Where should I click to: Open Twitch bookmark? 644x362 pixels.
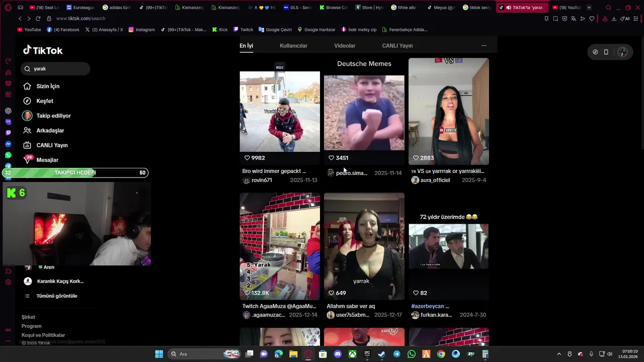click(x=243, y=30)
